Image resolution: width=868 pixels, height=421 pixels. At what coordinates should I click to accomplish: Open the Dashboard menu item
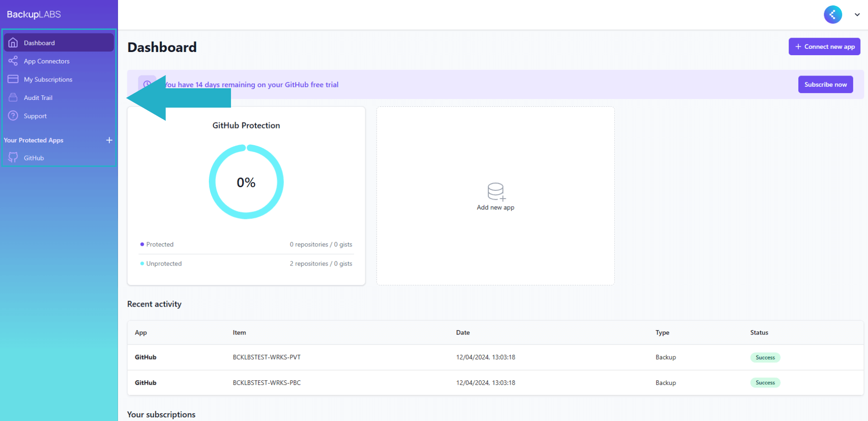tap(59, 43)
